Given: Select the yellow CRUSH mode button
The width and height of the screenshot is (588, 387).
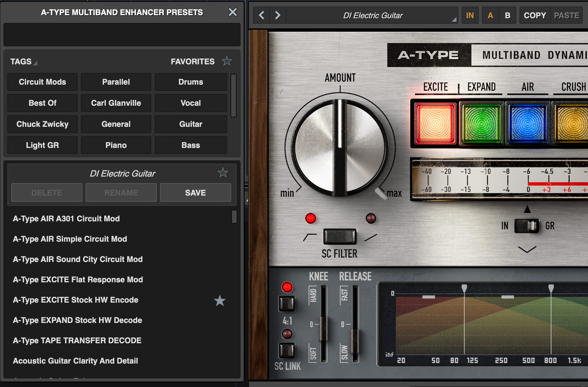Looking at the screenshot, I should 571,123.
